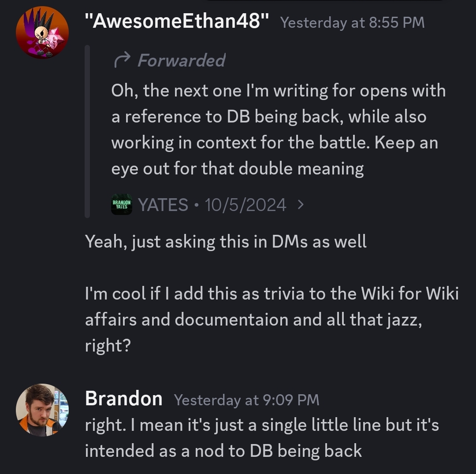The image size is (476, 474).
Task: Select the "AwesomeEthan48" username
Action: (x=177, y=22)
